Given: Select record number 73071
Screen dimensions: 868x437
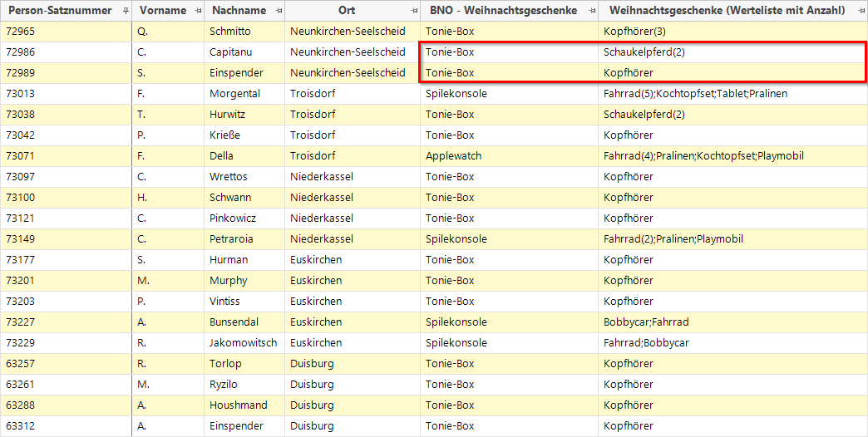Looking at the screenshot, I should click(x=20, y=156).
